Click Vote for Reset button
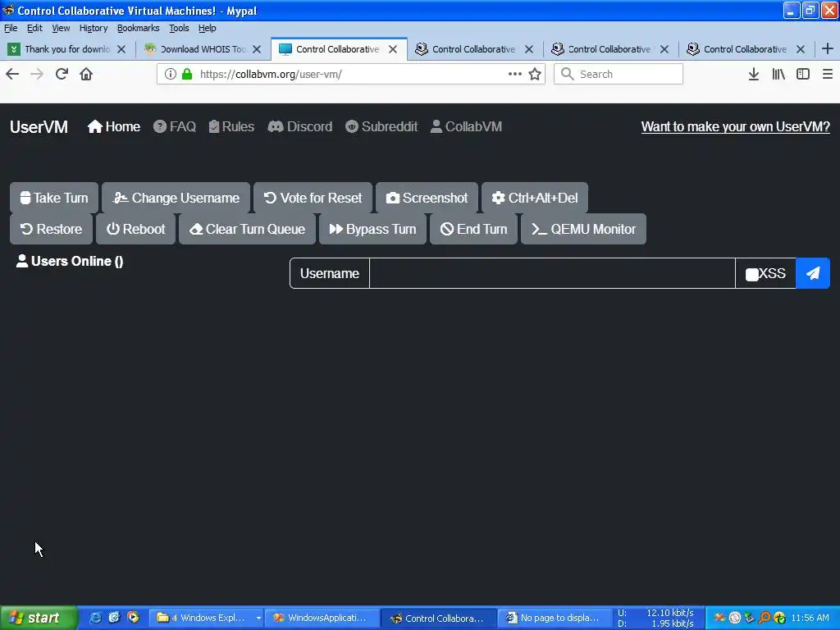The width and height of the screenshot is (840, 630). point(313,198)
